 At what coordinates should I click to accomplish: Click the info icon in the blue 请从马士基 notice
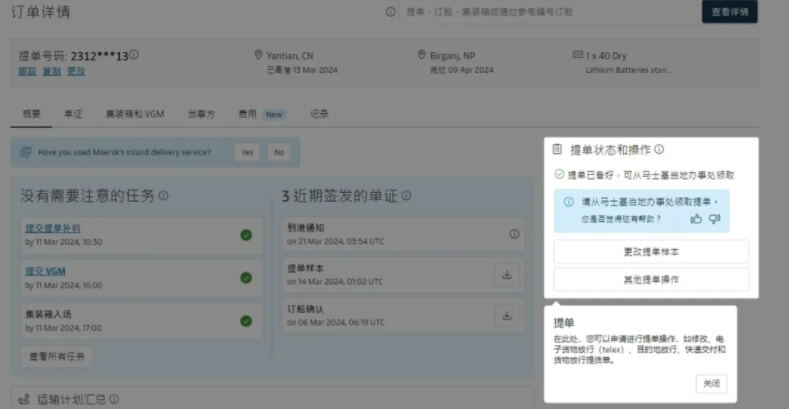[569, 202]
